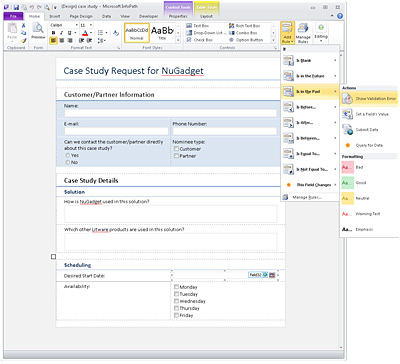Switch to the Data tab
Viewport: 400px width, 364px height.
[x=107, y=16]
